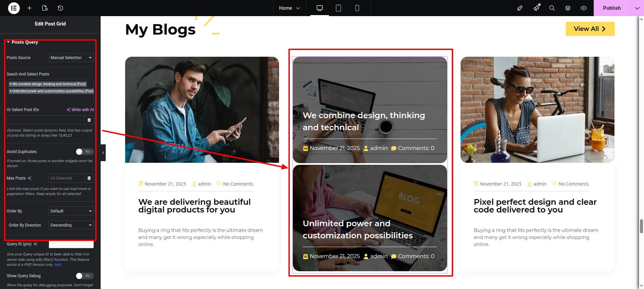
Task: Switch to mobile responsive view
Action: pos(357,8)
